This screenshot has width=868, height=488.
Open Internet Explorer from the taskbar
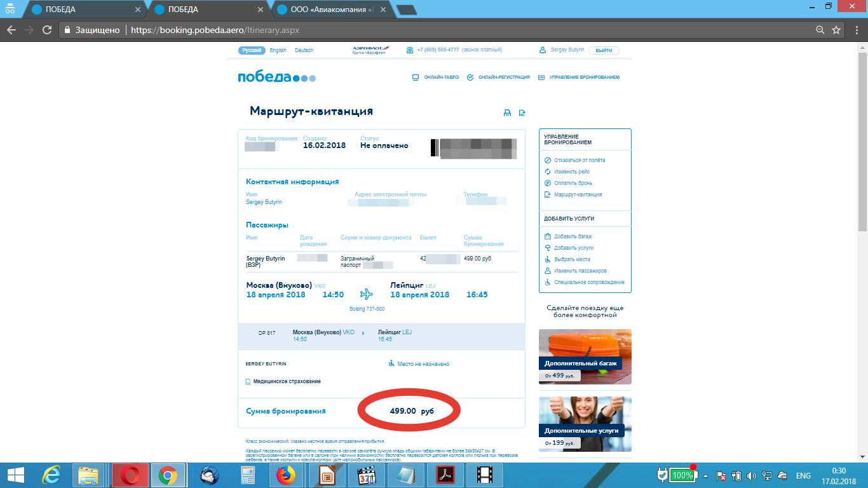(50, 475)
